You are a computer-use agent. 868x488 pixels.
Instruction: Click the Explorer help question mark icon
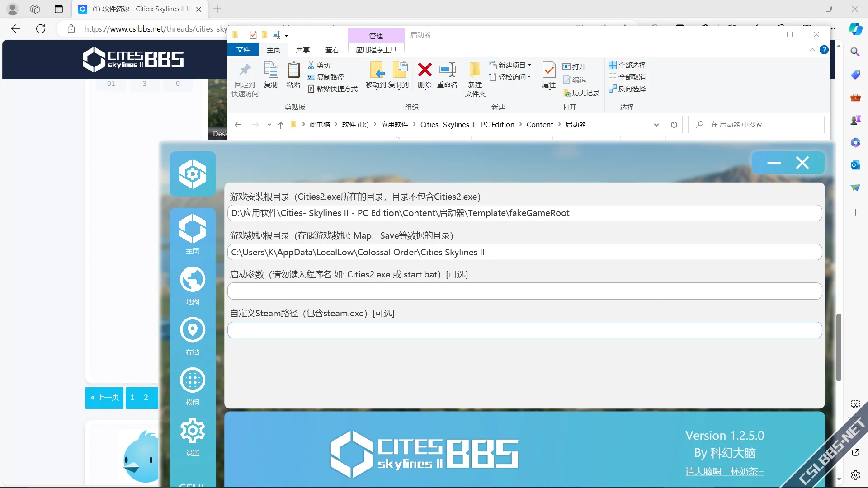click(824, 50)
